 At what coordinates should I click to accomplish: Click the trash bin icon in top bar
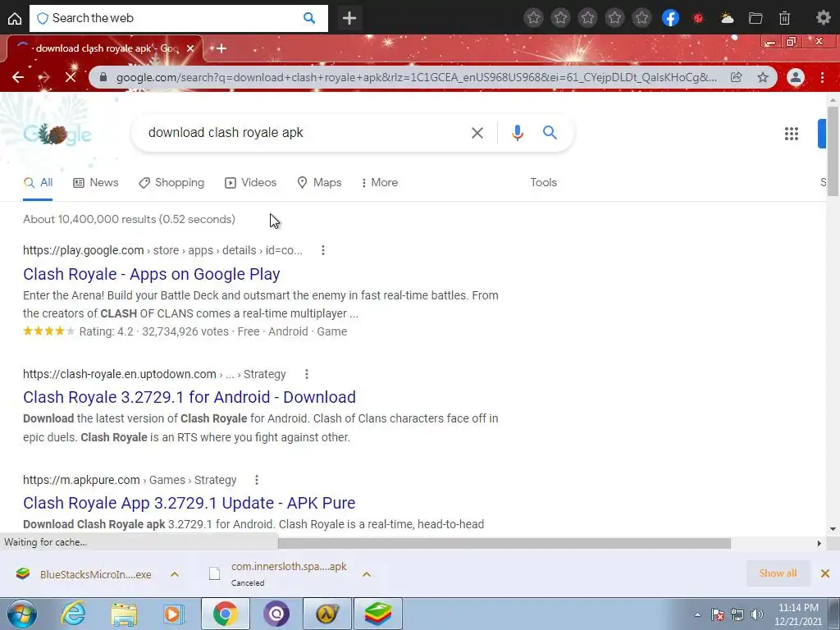tap(784, 18)
